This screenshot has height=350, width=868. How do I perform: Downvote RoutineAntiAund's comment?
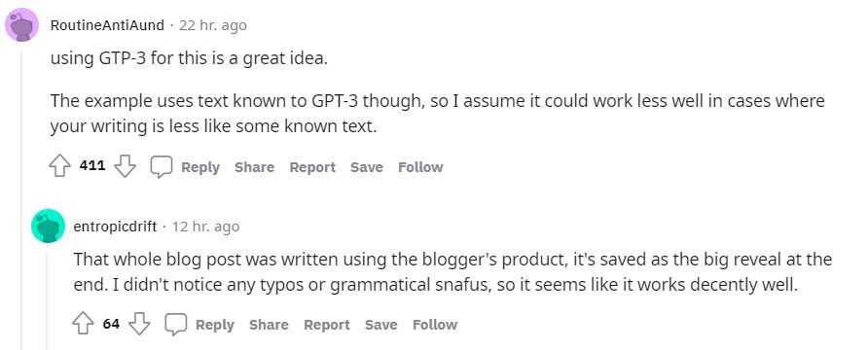[x=126, y=166]
